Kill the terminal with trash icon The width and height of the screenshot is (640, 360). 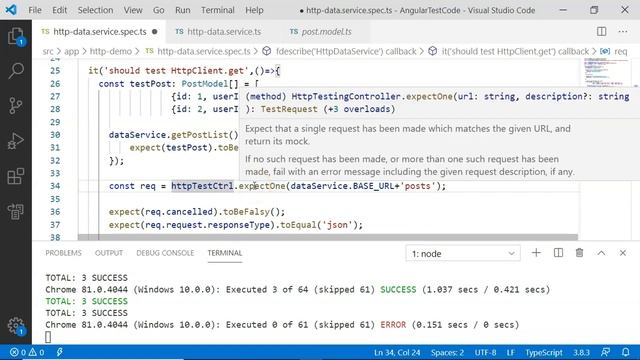(x=580, y=253)
